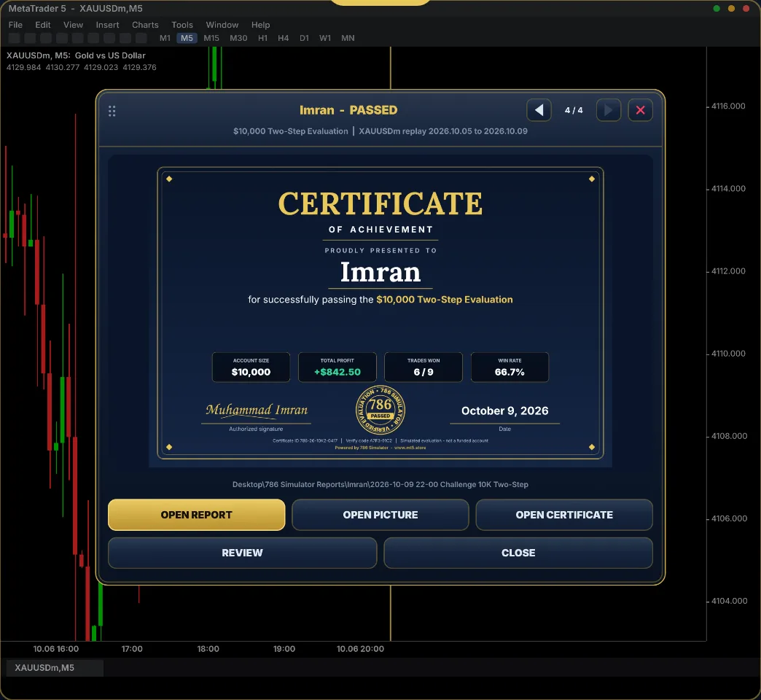This screenshot has width=761, height=700.
Task: Click the disabled next page arrow
Action: (x=608, y=110)
